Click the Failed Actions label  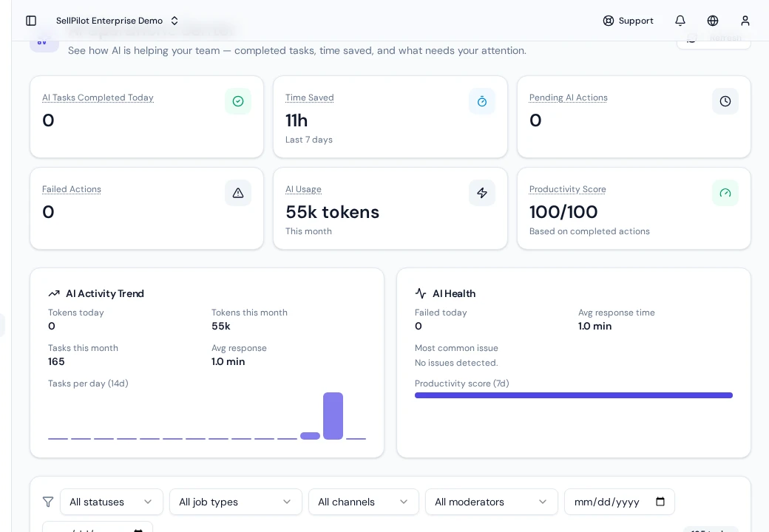point(72,189)
